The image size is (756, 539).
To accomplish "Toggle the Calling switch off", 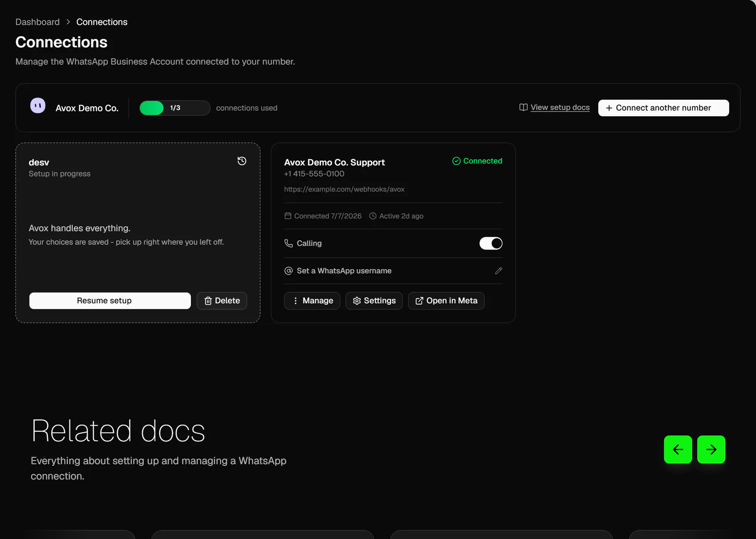I will pyautogui.click(x=491, y=243).
